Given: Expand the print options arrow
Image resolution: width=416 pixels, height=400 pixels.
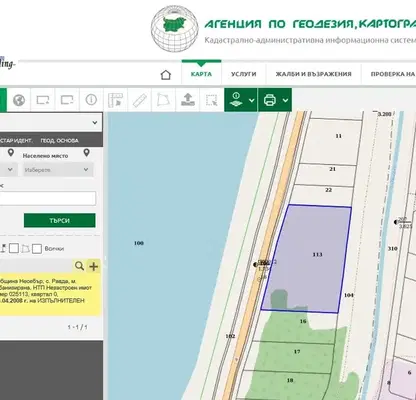Looking at the screenshot, I should click(285, 100).
